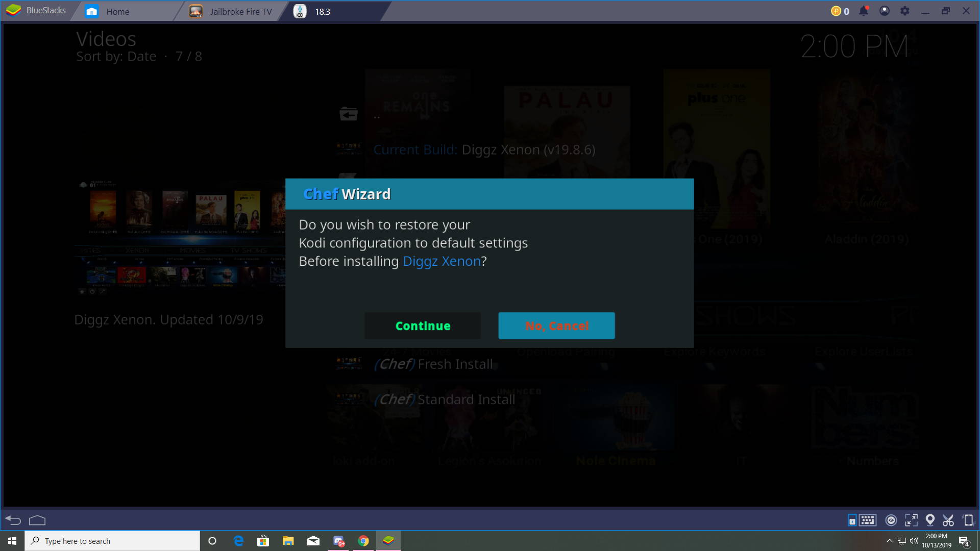Open the taskbar chat app with the 9+ badge

[338, 541]
